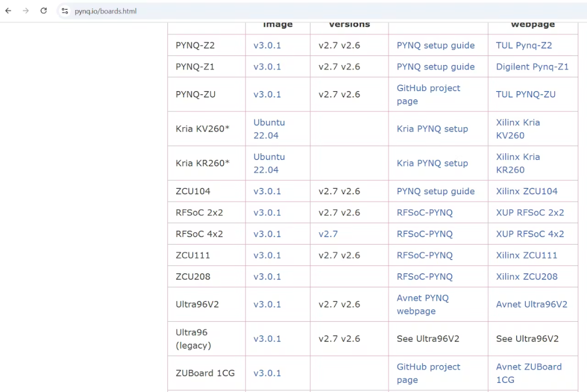Select the RFSoC 2x2 board name

tap(199, 213)
